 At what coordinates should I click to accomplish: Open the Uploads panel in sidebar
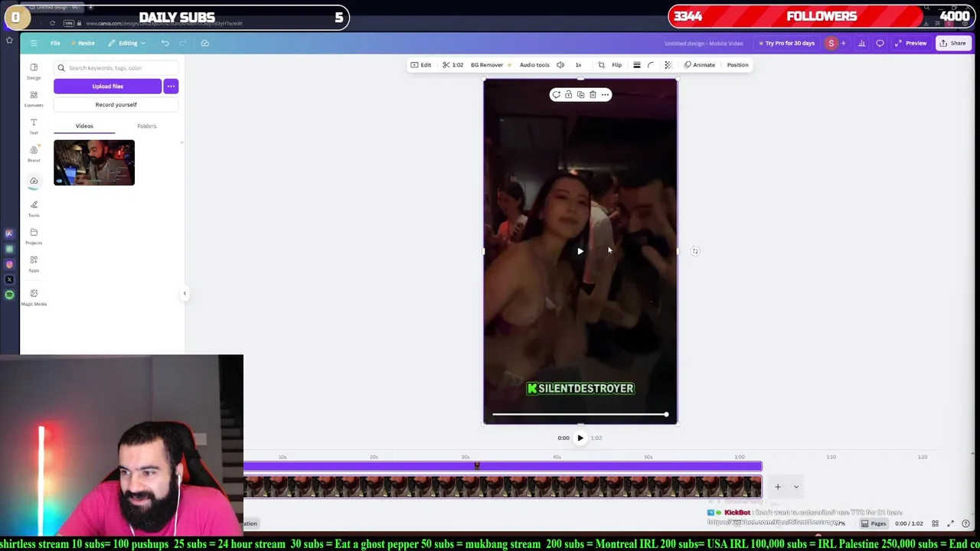click(34, 181)
